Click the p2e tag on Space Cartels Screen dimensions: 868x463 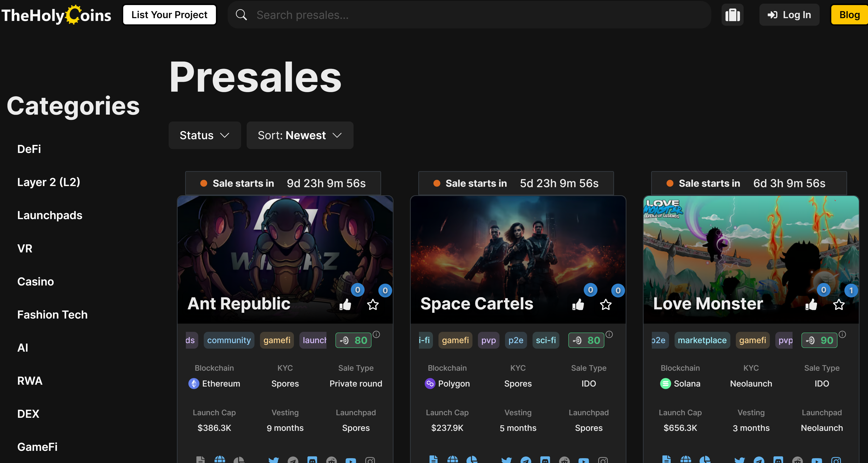click(516, 340)
